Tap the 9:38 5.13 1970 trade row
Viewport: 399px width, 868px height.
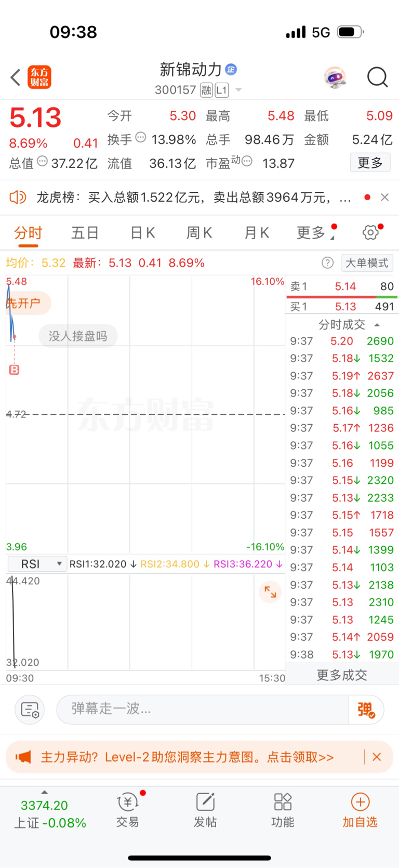(x=342, y=654)
